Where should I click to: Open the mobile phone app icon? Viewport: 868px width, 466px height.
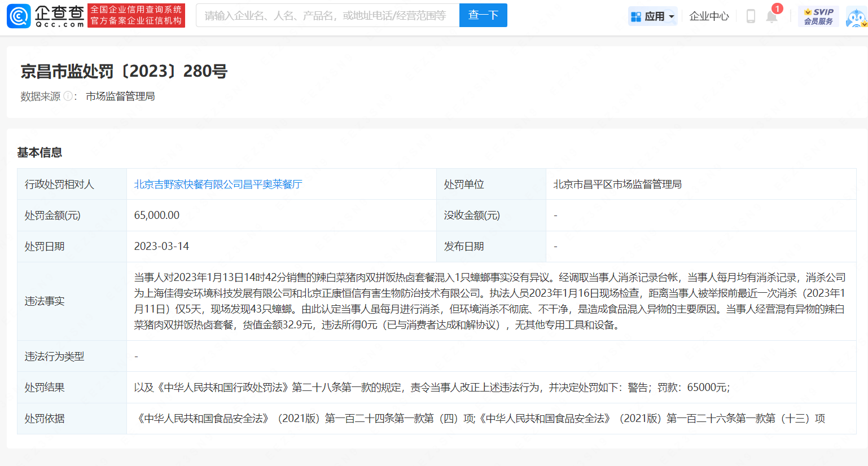[x=751, y=16]
